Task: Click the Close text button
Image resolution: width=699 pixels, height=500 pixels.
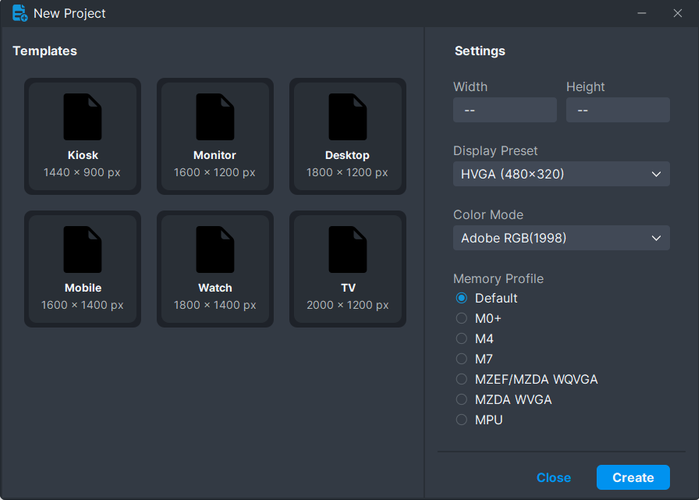Action: pos(554,478)
